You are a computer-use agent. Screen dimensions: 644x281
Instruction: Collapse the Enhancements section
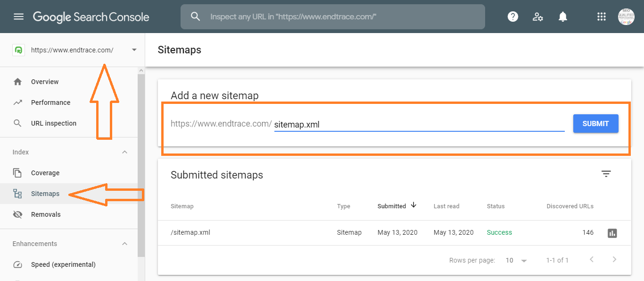(x=125, y=244)
